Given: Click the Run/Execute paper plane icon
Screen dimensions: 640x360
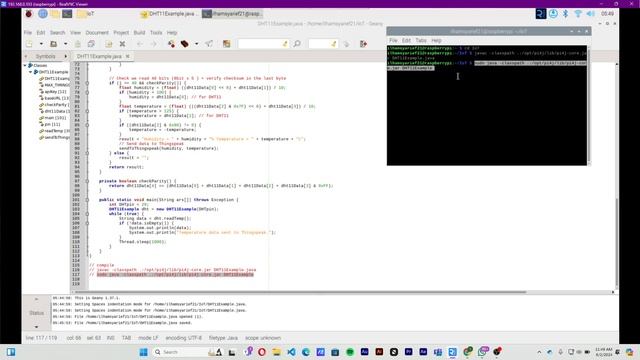Looking at the screenshot, I should pyautogui.click(x=209, y=44).
